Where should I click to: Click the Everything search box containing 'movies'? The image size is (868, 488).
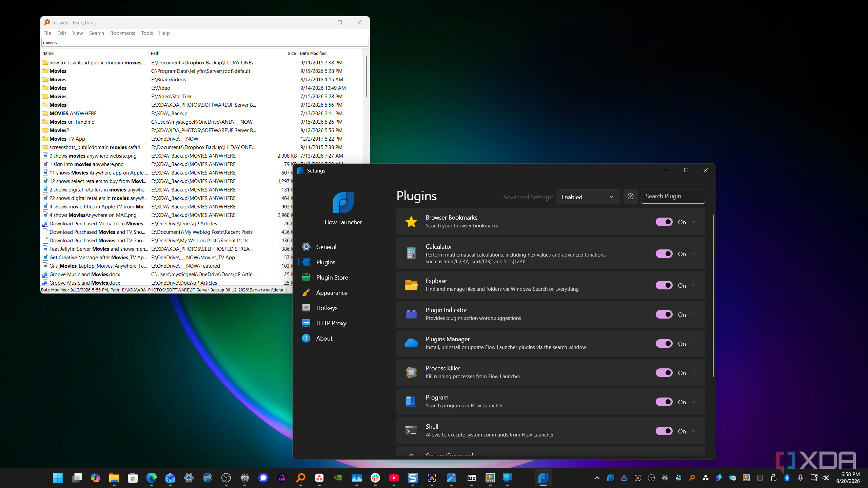pos(205,42)
